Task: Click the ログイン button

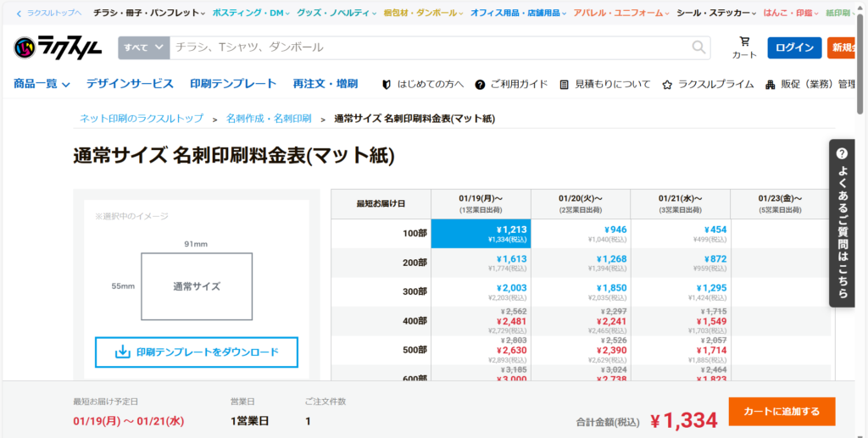Action: (x=794, y=47)
